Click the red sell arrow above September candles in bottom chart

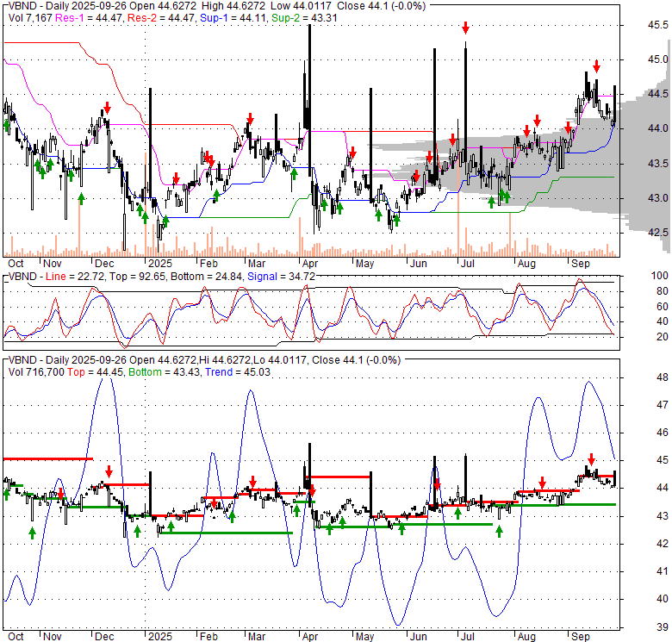point(591,459)
